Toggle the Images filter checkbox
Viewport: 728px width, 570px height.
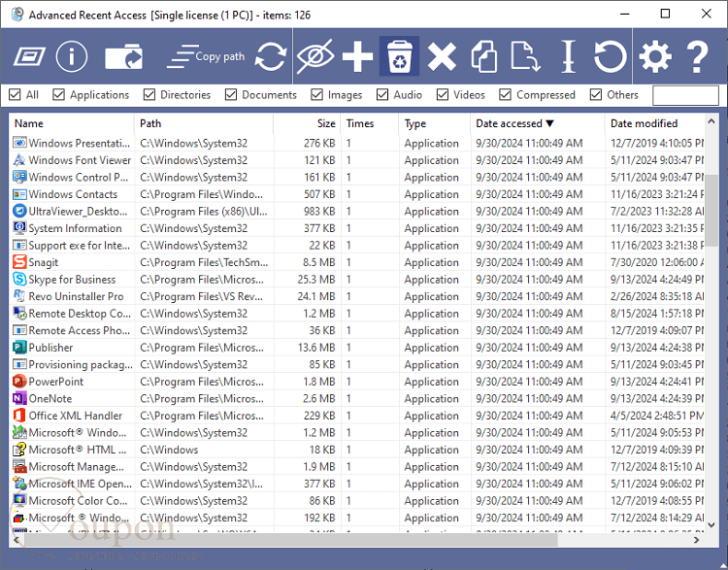(316, 95)
